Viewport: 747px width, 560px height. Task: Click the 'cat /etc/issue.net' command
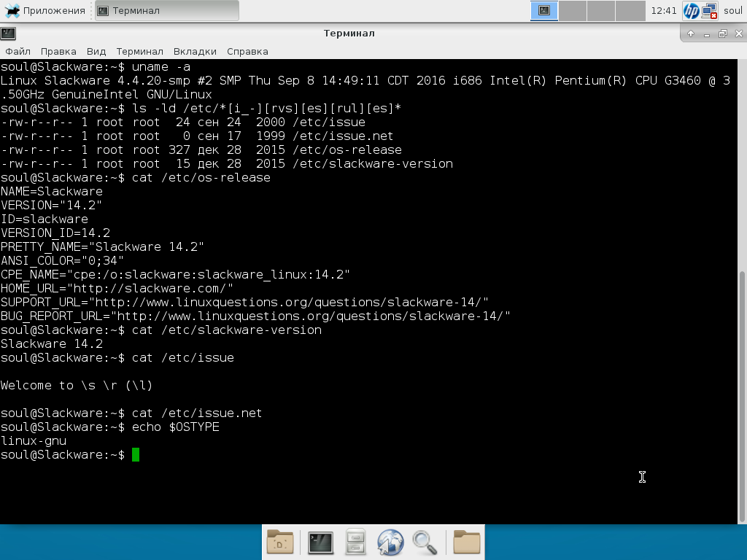pos(197,413)
